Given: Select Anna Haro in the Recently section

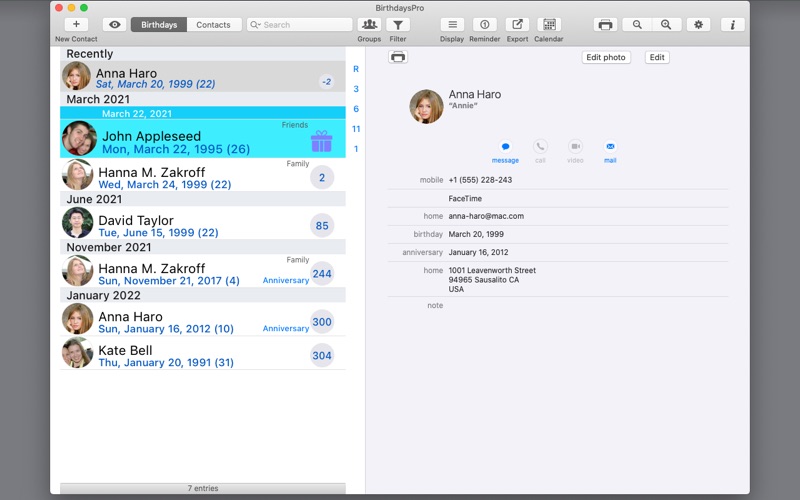Looking at the screenshot, I should pyautogui.click(x=203, y=77).
